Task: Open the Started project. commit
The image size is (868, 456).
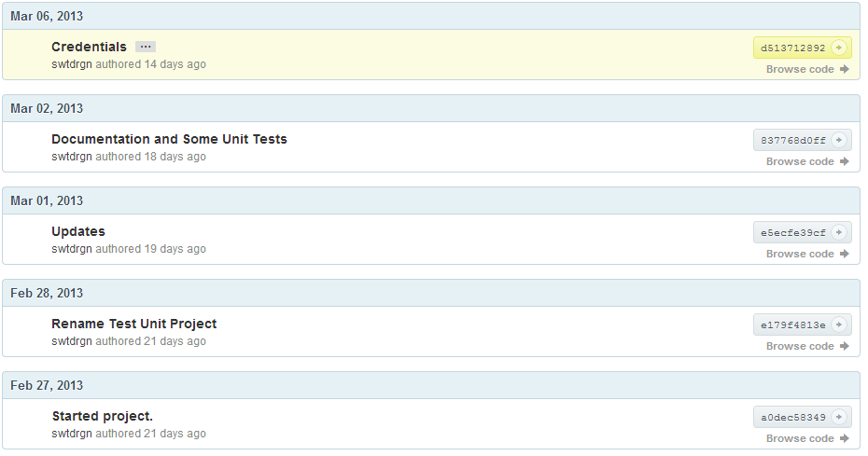Action: coord(102,416)
